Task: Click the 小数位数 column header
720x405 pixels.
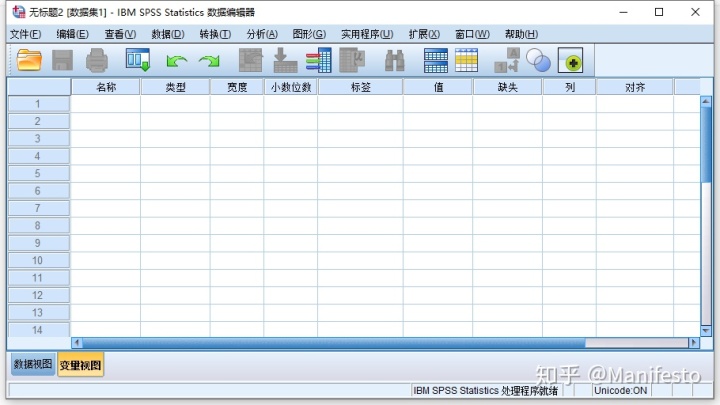Action: coord(291,87)
